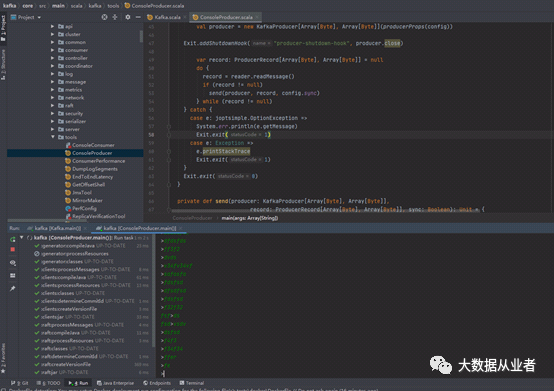554x391 pixels.
Task: Select the :clients:jar task row
Action: 91,317
